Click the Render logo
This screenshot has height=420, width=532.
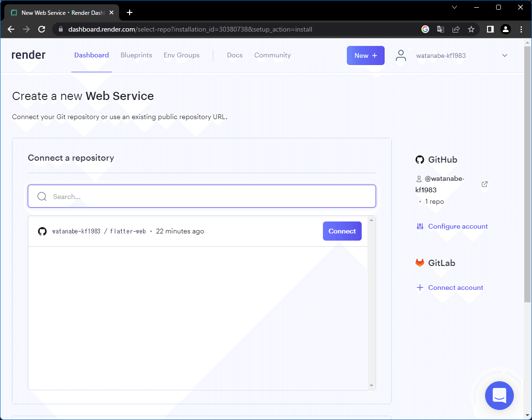pyautogui.click(x=29, y=55)
